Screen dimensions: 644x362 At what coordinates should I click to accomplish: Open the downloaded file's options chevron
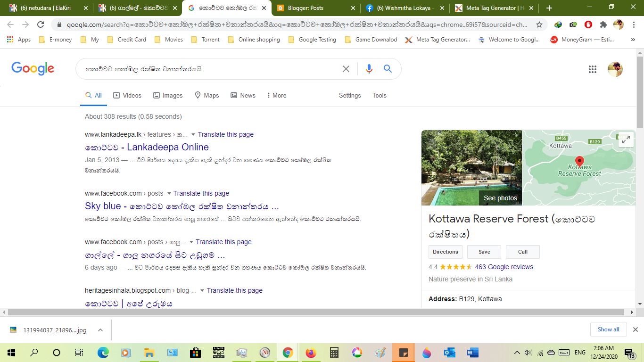point(100,330)
